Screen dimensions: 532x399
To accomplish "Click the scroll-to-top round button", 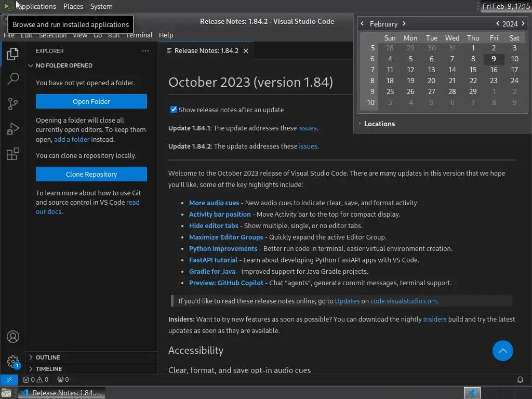I will point(502,351).
